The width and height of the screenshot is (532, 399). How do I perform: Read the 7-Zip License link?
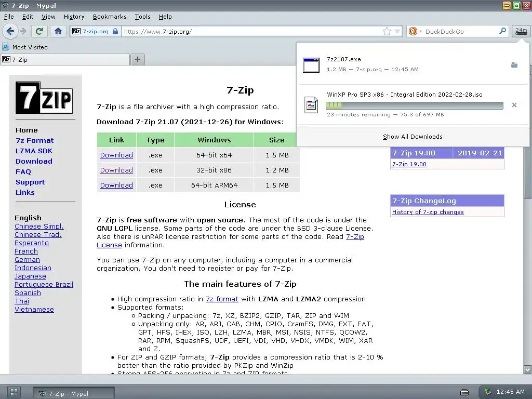355,236
